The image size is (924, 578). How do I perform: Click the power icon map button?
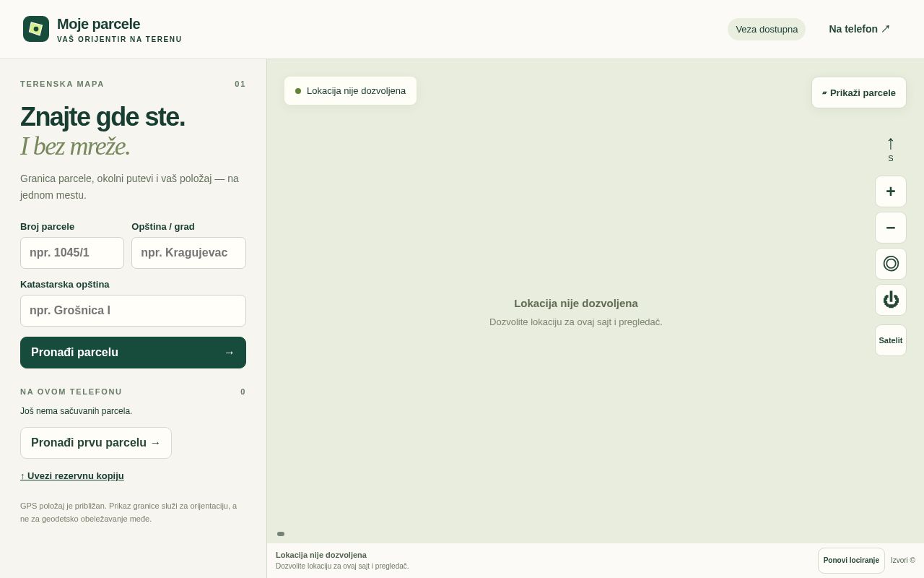point(891,300)
